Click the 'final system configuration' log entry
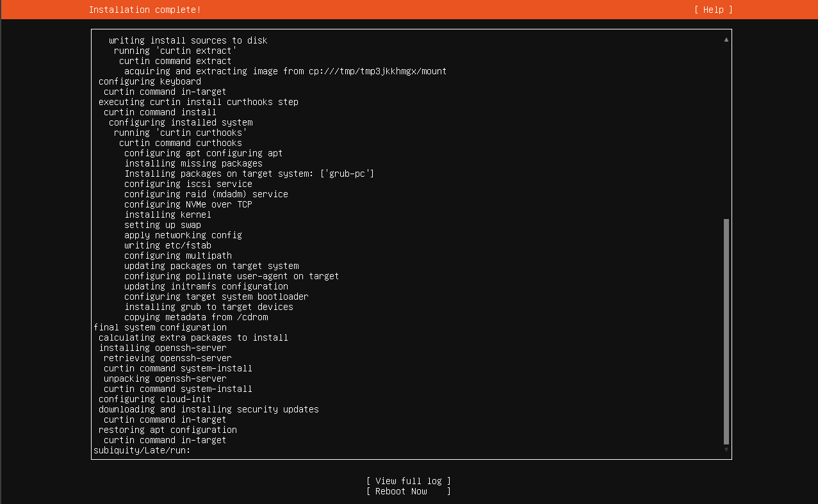The width and height of the screenshot is (818, 504). pyautogui.click(x=160, y=327)
